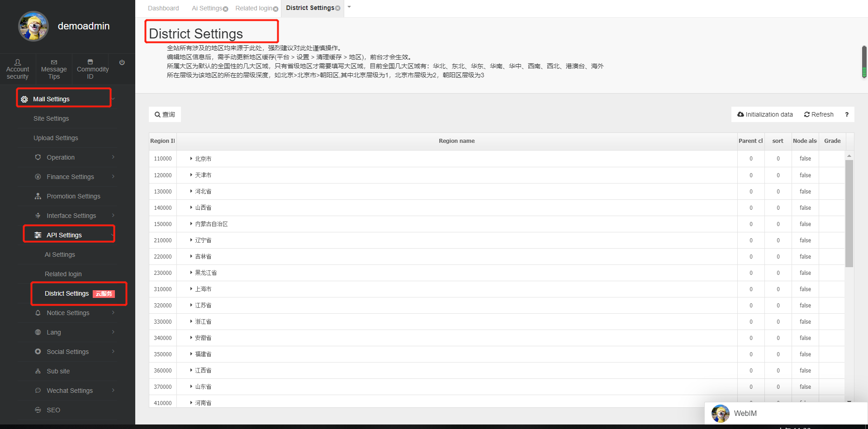This screenshot has width=868, height=429.
Task: Close the District Settings tab
Action: 338,8
